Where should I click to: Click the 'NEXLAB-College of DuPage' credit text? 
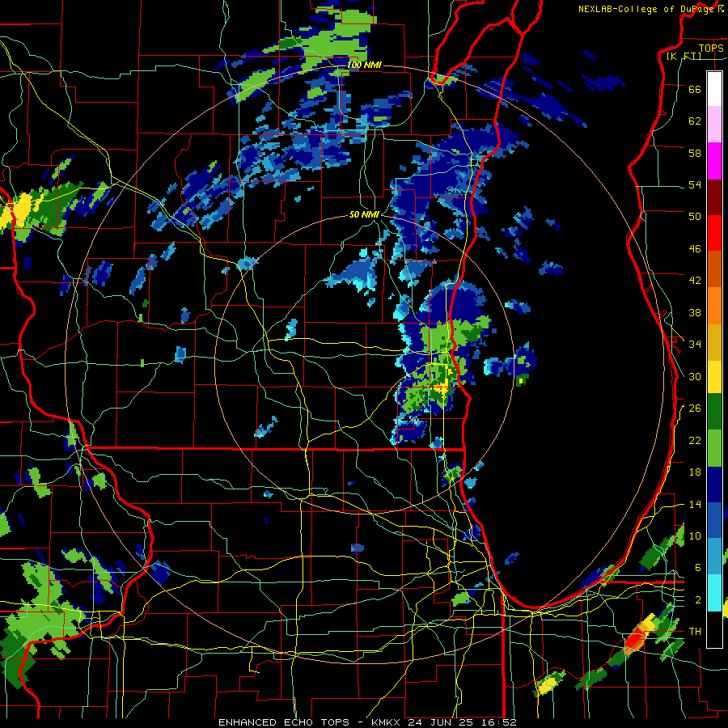point(647,9)
